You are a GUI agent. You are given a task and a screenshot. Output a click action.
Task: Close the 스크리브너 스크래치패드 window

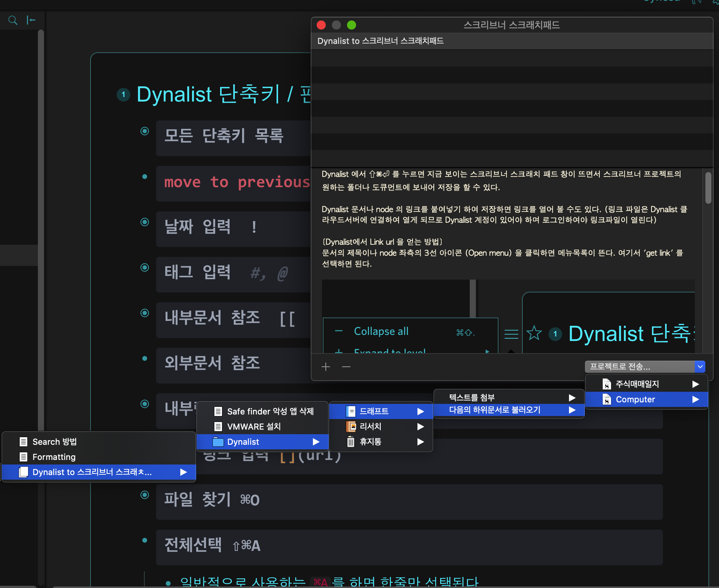(321, 25)
